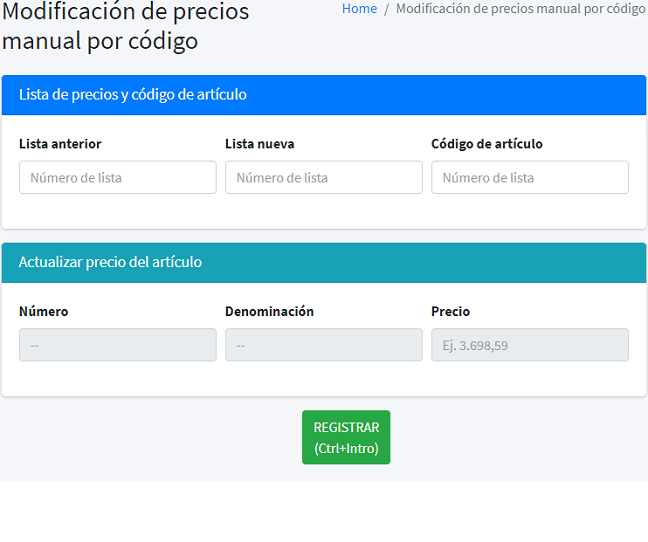Click the "Código de artículo" label

(487, 144)
